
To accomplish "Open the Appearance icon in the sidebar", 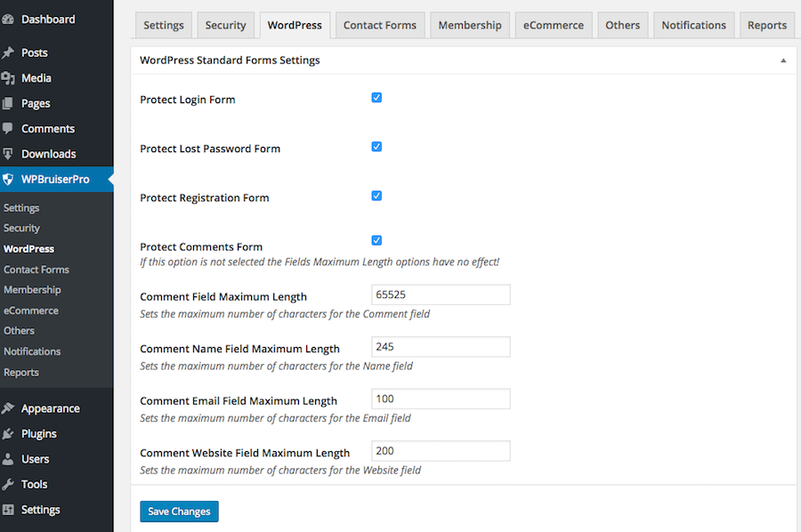I will click(x=12, y=407).
